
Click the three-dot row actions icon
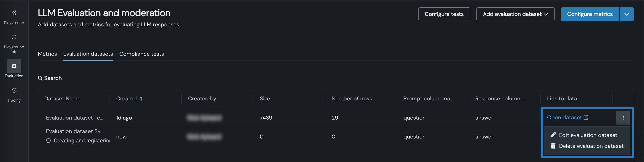(x=623, y=118)
